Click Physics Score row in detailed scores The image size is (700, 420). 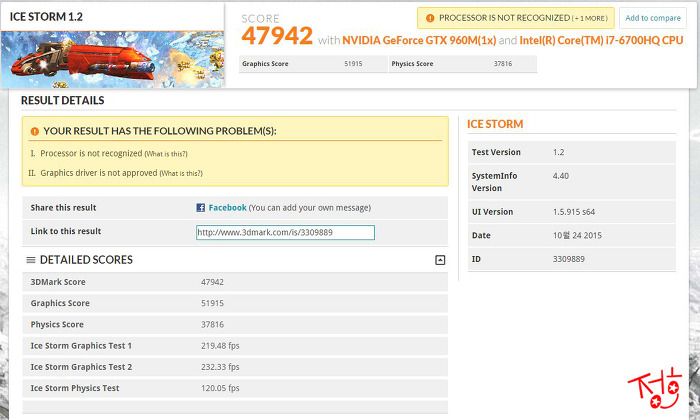click(235, 324)
